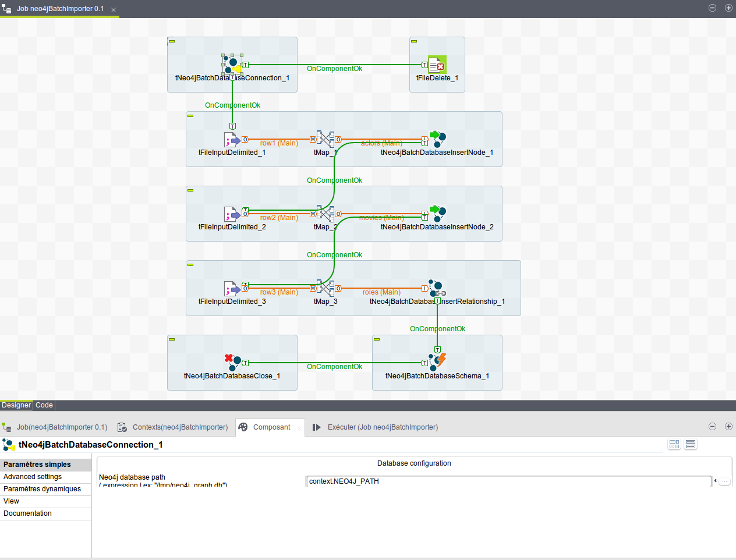
Task: Select the tNeo4jBatchDatabaseClose_1 component icon
Action: coord(232,363)
